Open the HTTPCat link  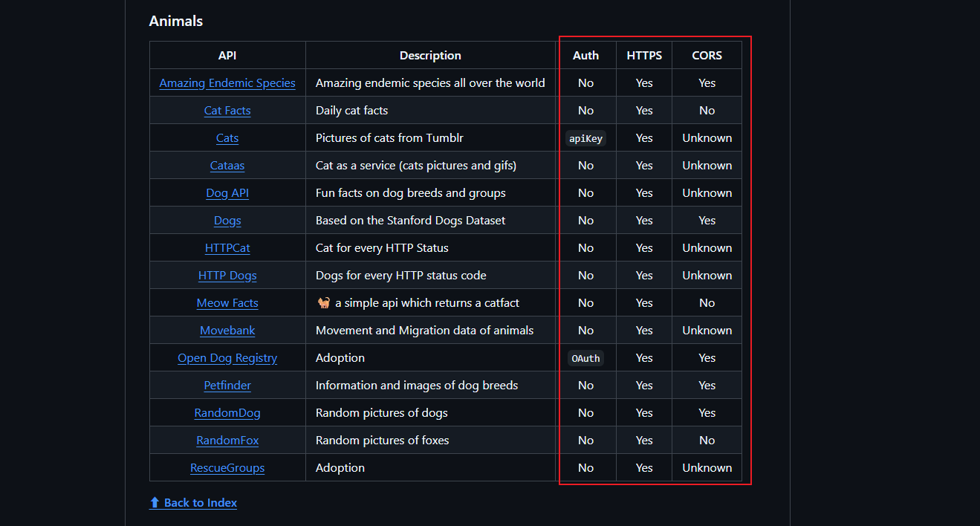point(227,248)
